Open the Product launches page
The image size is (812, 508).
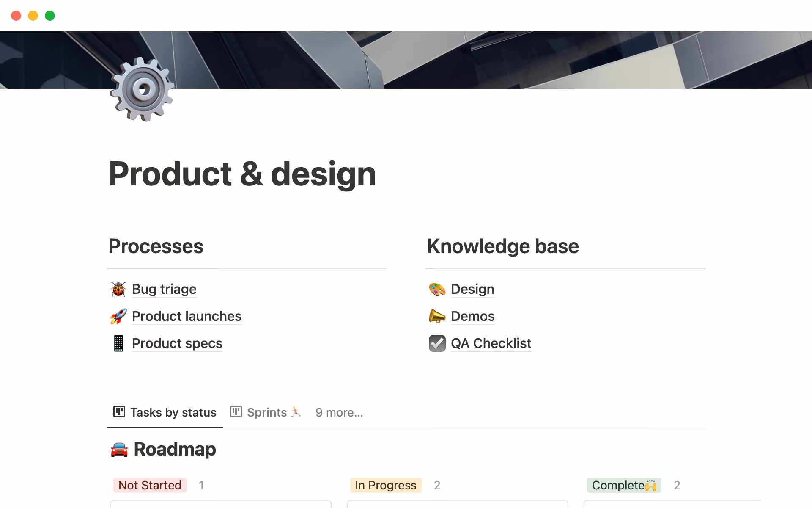pos(187,316)
